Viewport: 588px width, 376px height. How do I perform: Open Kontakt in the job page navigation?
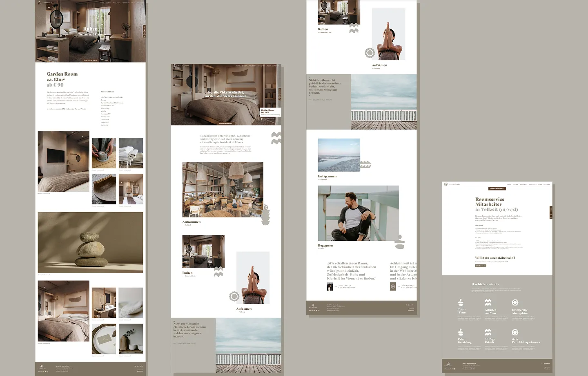[x=547, y=184]
